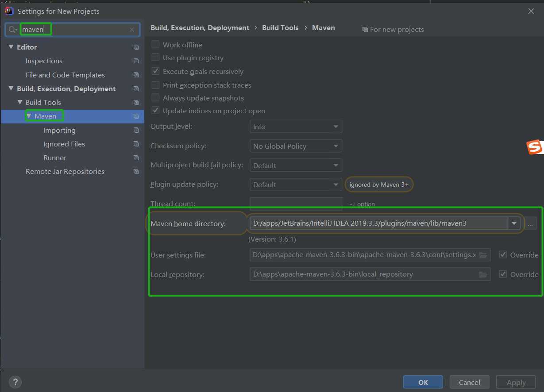Uncheck Update indices on project open
Image resolution: width=544 pixels, height=392 pixels.
click(x=155, y=111)
